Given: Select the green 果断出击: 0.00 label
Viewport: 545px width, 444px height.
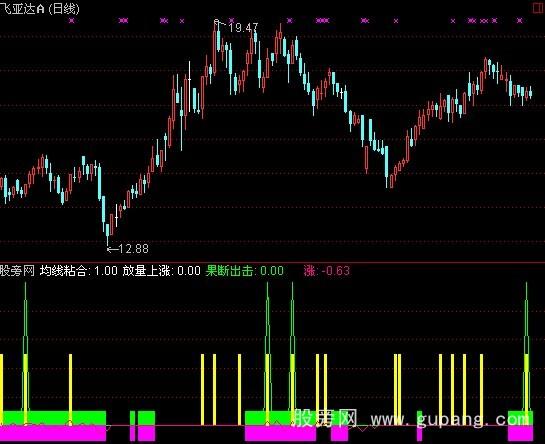Looking at the screenshot, I should coord(244,271).
